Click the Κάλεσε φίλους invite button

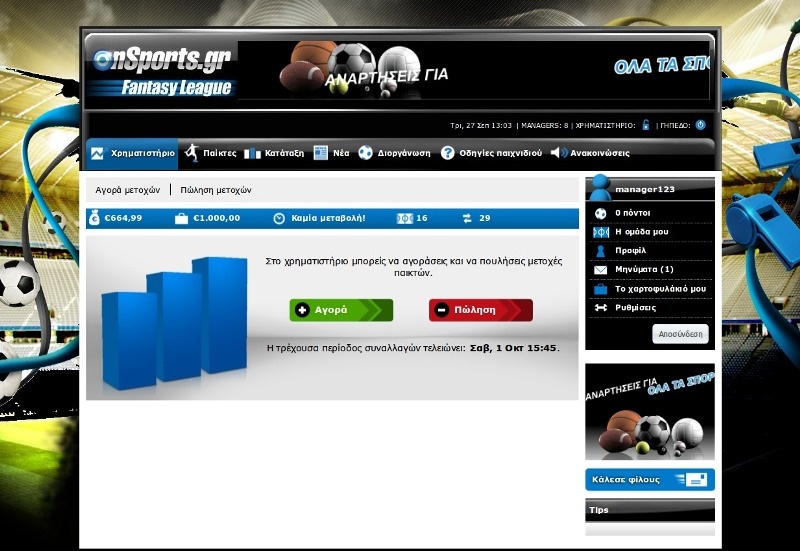coord(650,480)
